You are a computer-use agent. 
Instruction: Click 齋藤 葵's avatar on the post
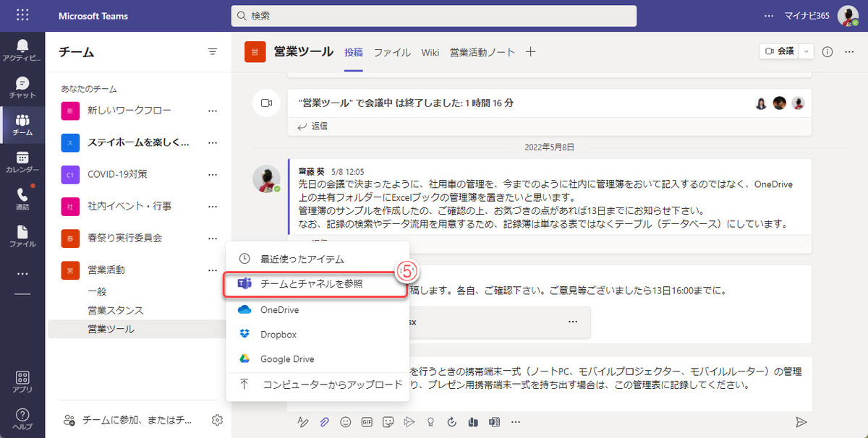pos(265,178)
